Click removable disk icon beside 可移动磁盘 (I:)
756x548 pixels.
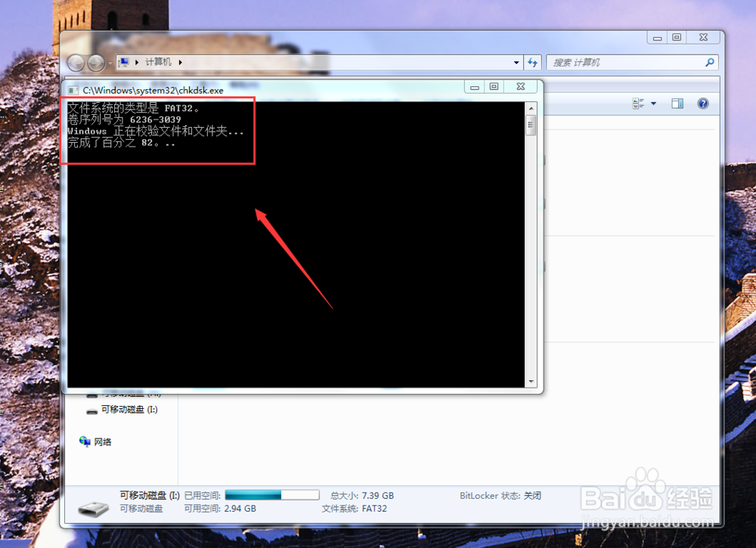pyautogui.click(x=91, y=411)
